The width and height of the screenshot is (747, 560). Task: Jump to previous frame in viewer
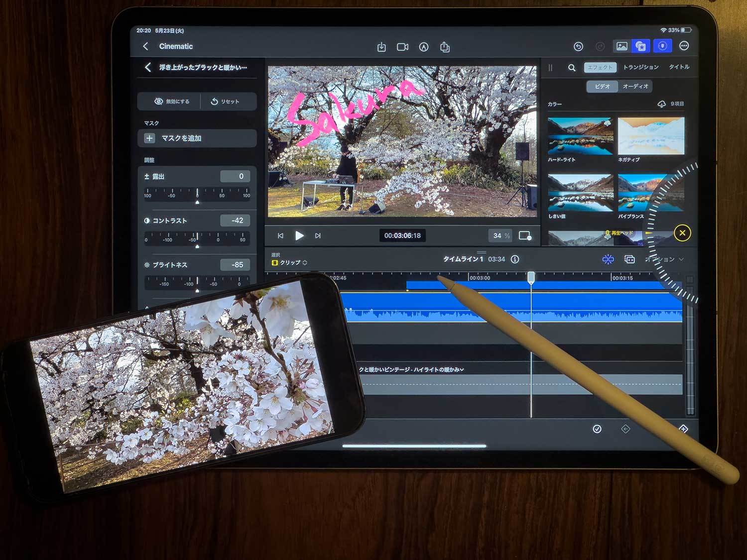280,235
